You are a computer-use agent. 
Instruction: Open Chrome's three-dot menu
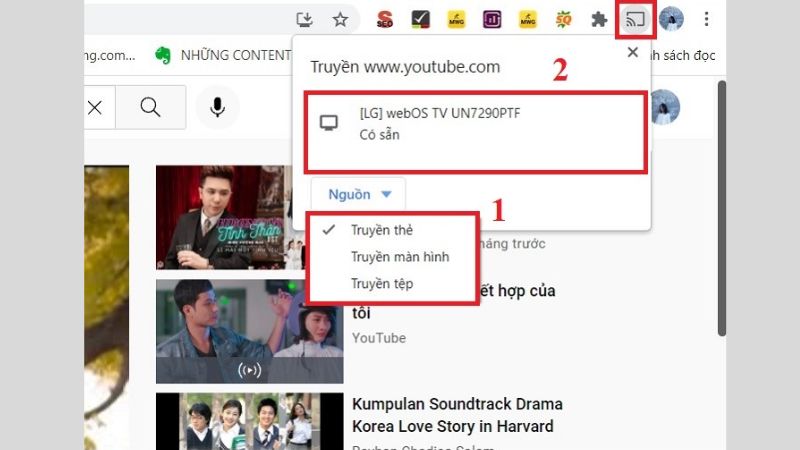[x=707, y=19]
